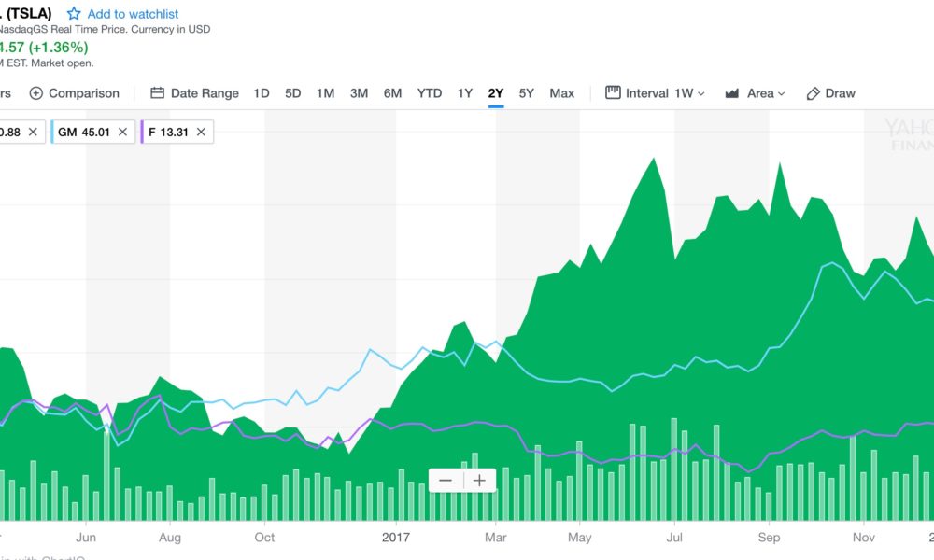Click the Jun label on time axis

point(86,538)
